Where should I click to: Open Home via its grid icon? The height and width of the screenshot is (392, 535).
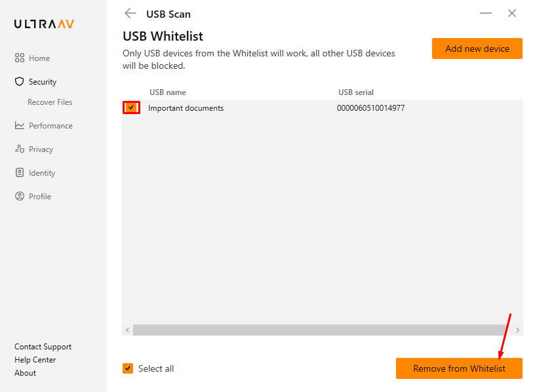[x=20, y=58]
